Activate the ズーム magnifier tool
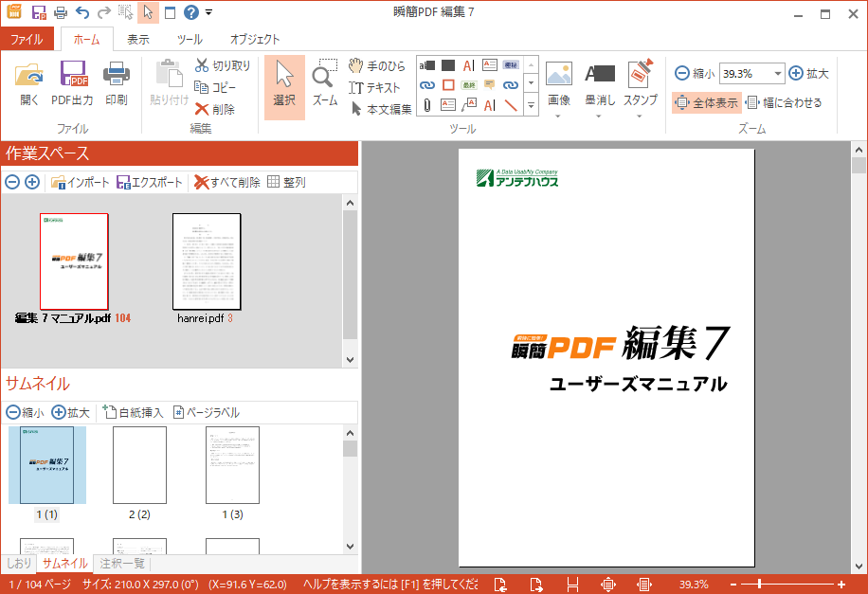Viewport: 868px width, 594px height. coord(325,84)
